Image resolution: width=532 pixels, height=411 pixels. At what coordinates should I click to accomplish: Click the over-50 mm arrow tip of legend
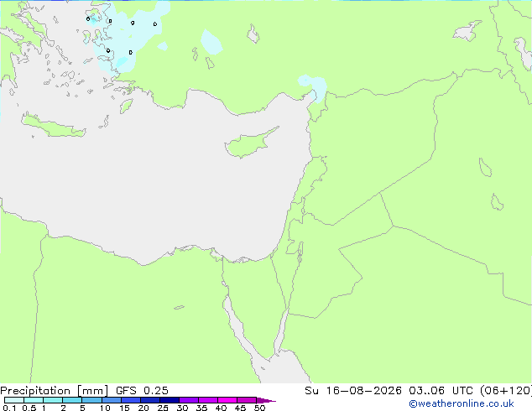tap(266, 400)
